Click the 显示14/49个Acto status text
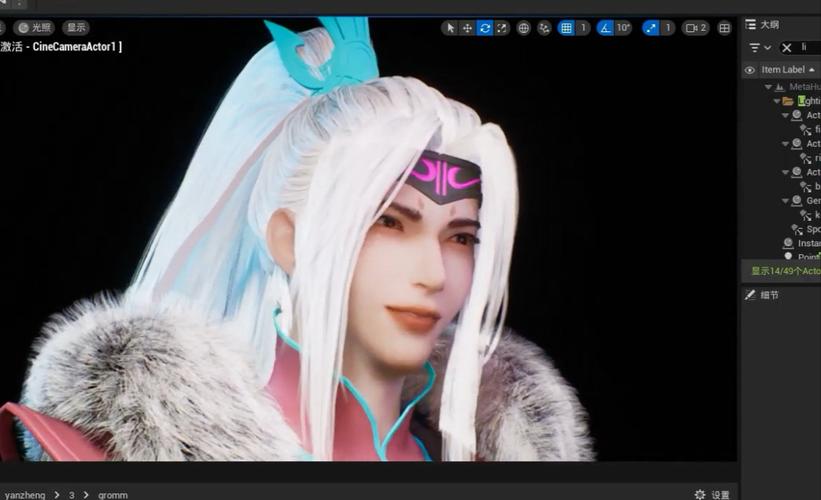The width and height of the screenshot is (821, 500). pyautogui.click(x=785, y=271)
